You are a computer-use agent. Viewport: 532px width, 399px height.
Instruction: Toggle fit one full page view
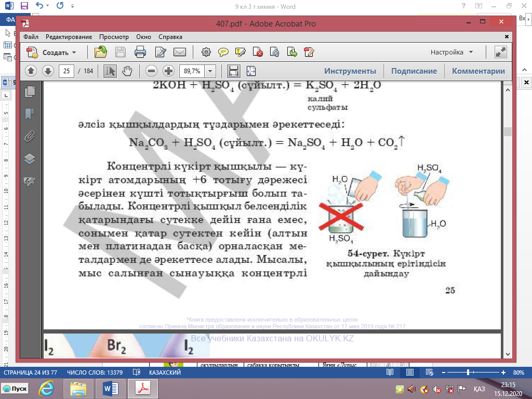pyautogui.click(x=251, y=71)
